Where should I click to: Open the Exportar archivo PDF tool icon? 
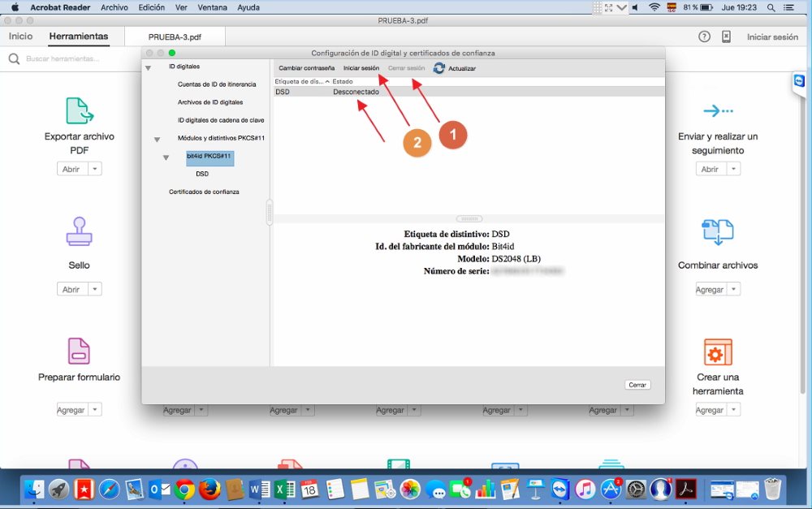[80, 110]
